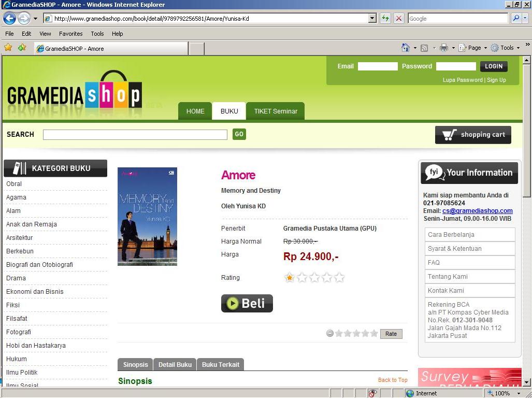Open the Sinopsis tab
Image resolution: width=532 pixels, height=399 pixels.
(x=135, y=364)
